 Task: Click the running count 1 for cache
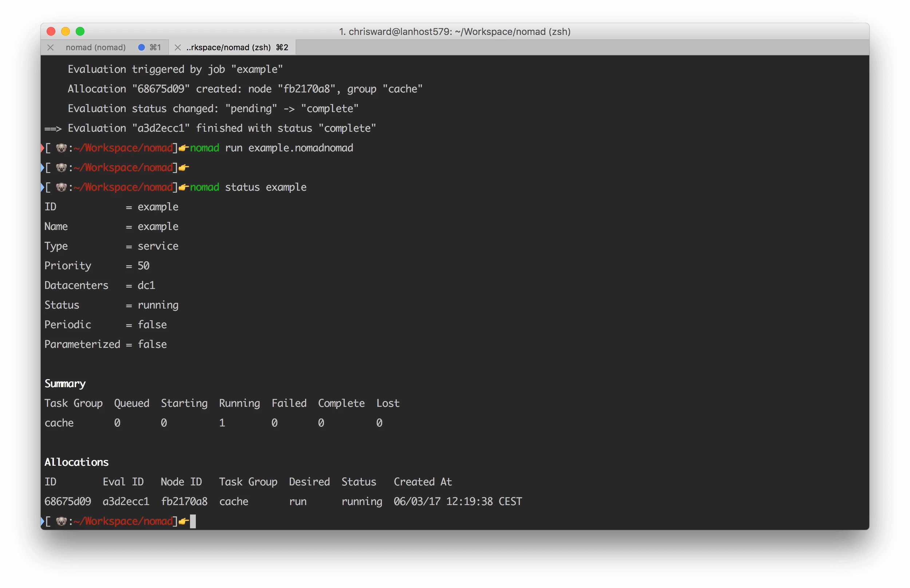point(222,423)
